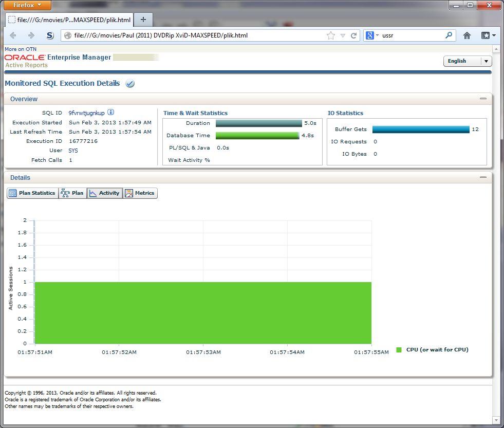The height and width of the screenshot is (428, 504).
Task: Open the Firefox application menu
Action: (27, 5)
